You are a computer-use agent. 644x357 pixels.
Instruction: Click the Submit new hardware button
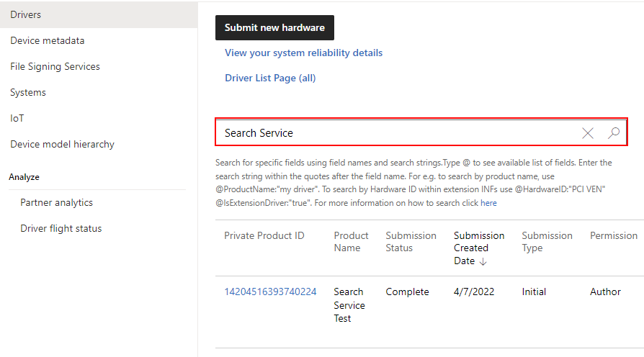274,27
